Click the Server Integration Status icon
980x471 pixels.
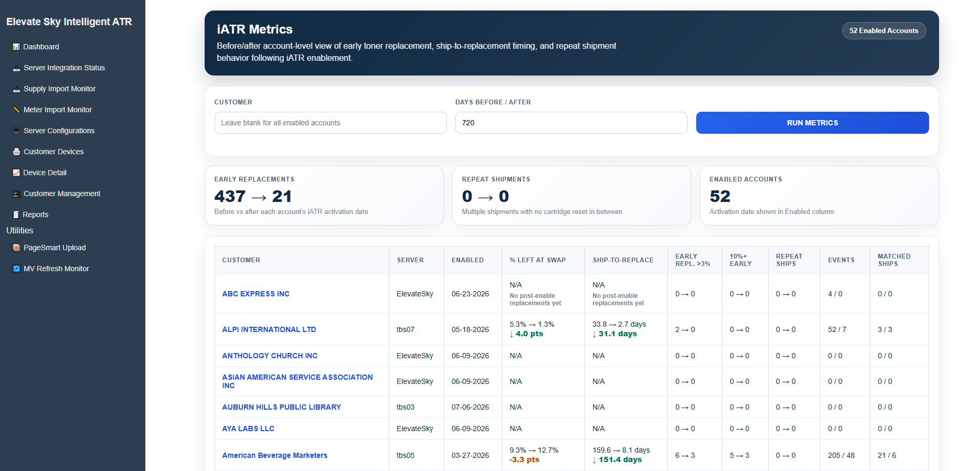(16, 68)
